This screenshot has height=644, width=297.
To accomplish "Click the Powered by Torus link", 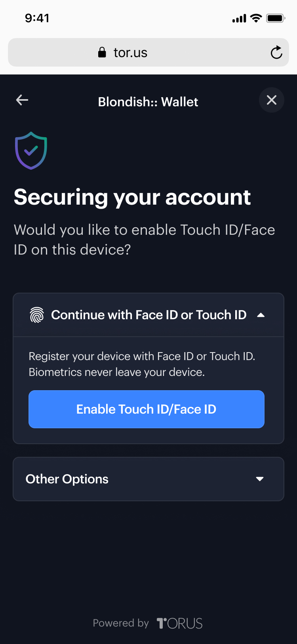I will pyautogui.click(x=148, y=623).
